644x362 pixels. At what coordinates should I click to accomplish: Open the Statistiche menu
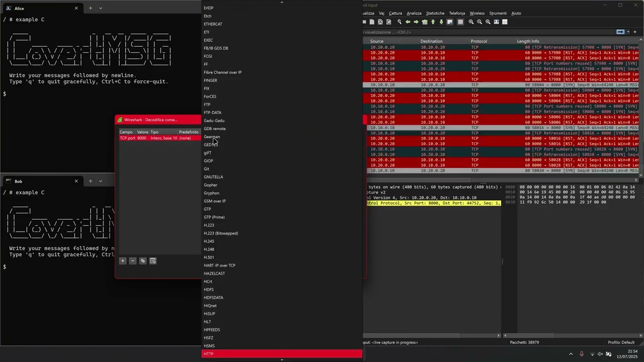tap(435, 13)
